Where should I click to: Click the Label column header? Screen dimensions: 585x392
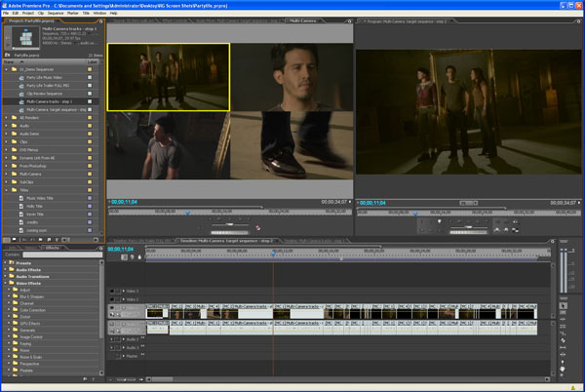click(93, 61)
